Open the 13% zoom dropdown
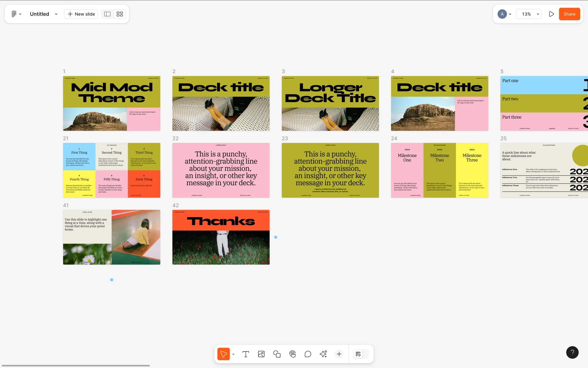The image size is (588, 368). [x=529, y=14]
